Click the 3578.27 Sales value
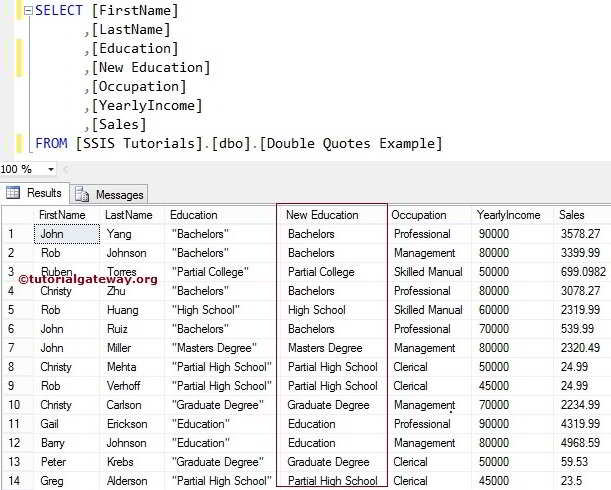 583,234
